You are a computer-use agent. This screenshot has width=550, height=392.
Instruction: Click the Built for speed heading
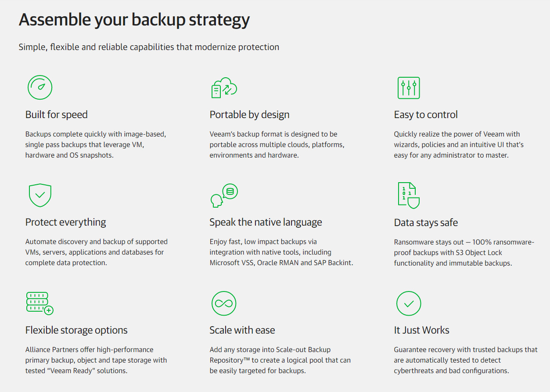57,115
